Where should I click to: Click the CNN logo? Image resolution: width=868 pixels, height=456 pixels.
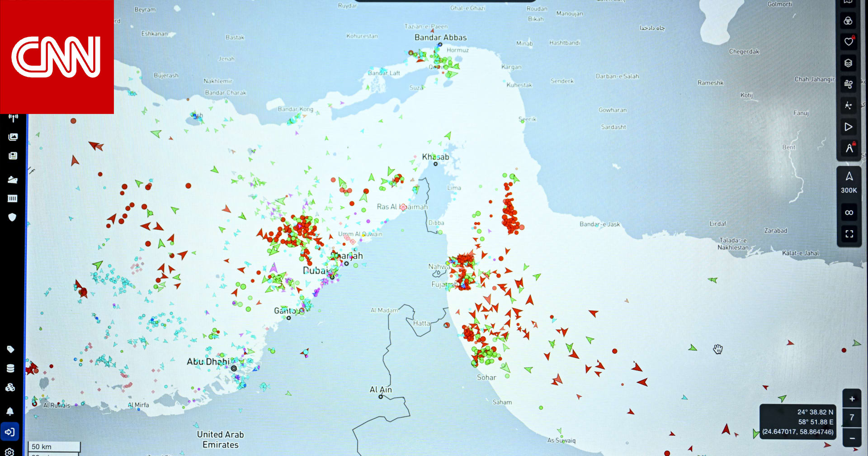coord(57,57)
